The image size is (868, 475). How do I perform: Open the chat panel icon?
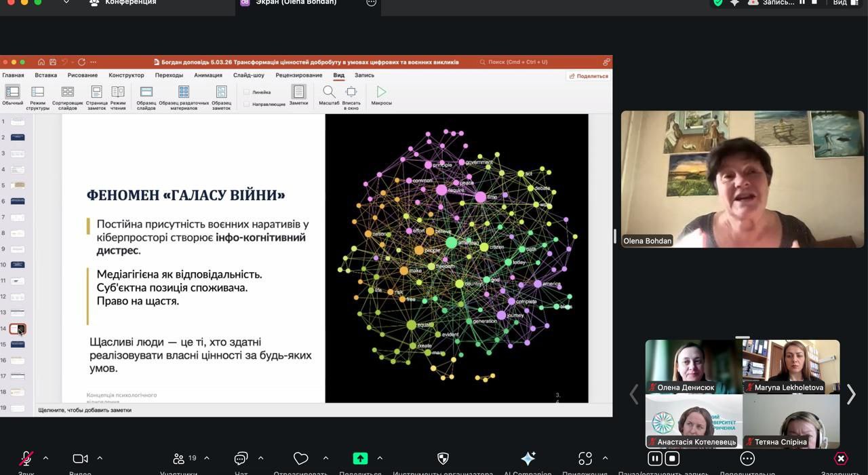(x=241, y=459)
